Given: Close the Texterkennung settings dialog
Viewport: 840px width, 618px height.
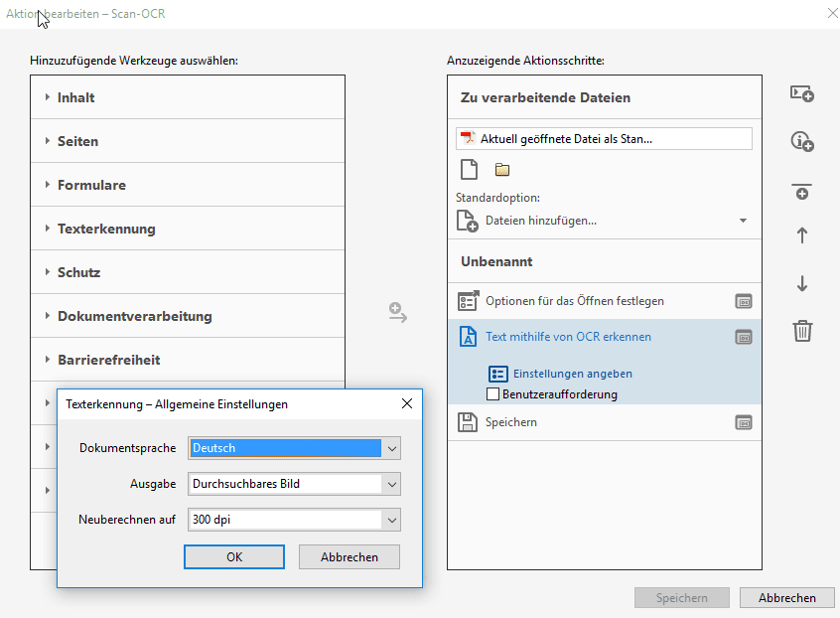Looking at the screenshot, I should point(406,404).
